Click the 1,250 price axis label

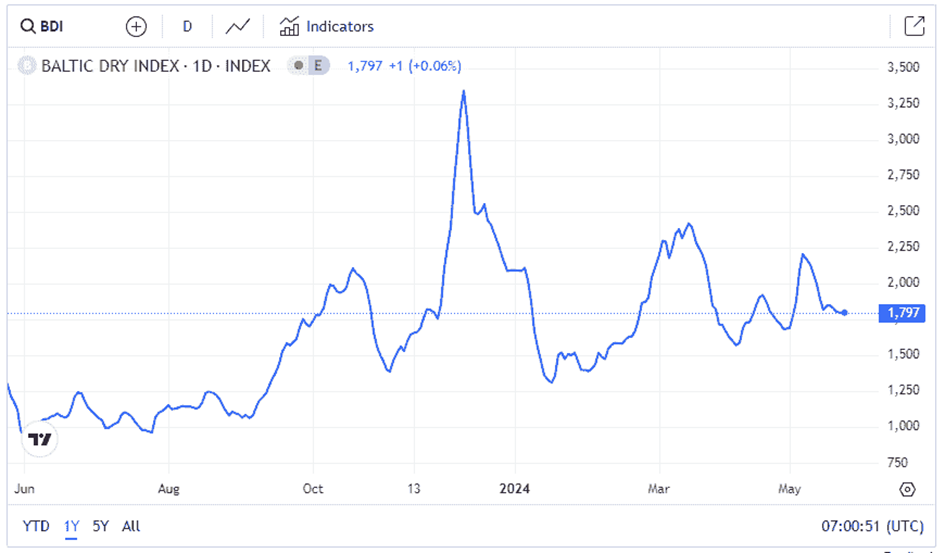tap(903, 390)
